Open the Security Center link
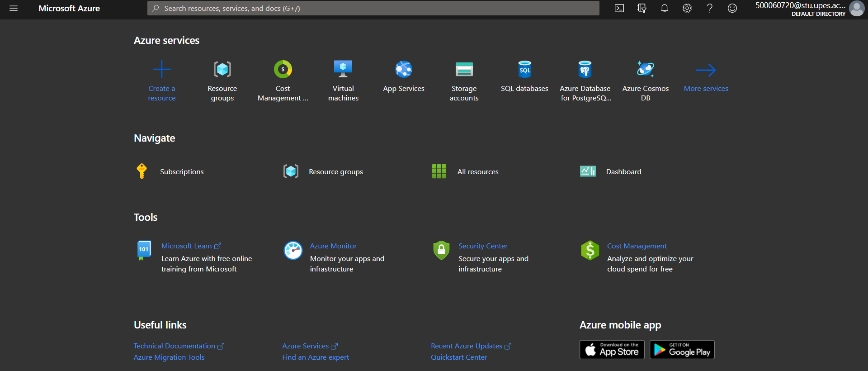 click(483, 246)
